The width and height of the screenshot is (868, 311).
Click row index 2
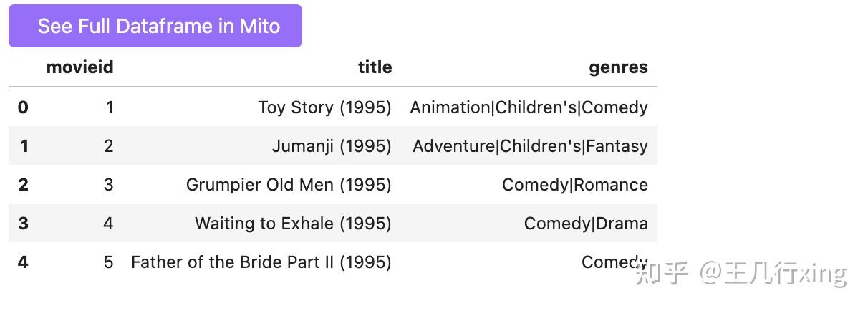coord(23,185)
